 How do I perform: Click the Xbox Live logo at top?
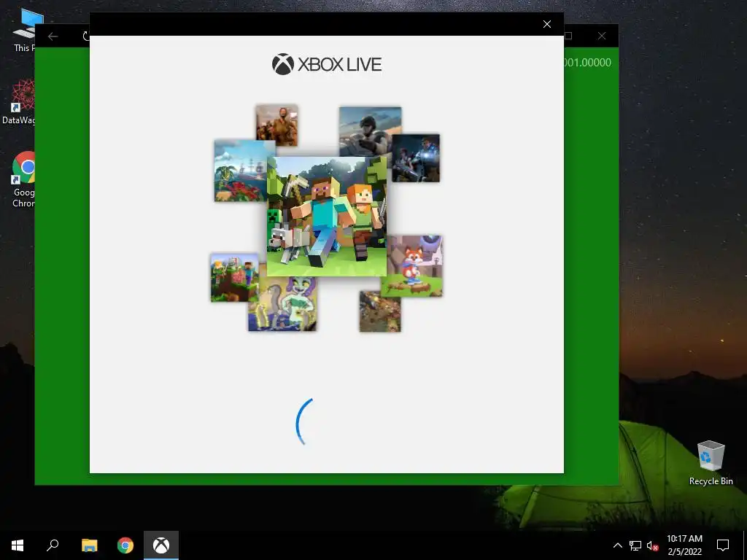click(327, 64)
